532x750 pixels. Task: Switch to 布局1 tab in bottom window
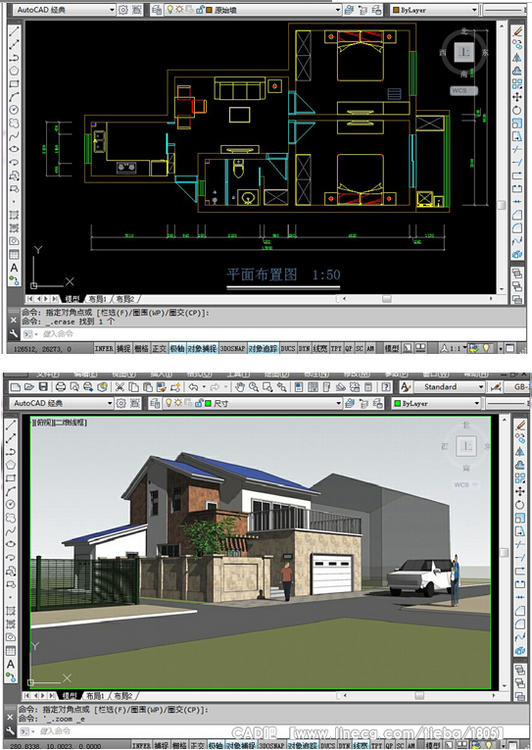95,695
